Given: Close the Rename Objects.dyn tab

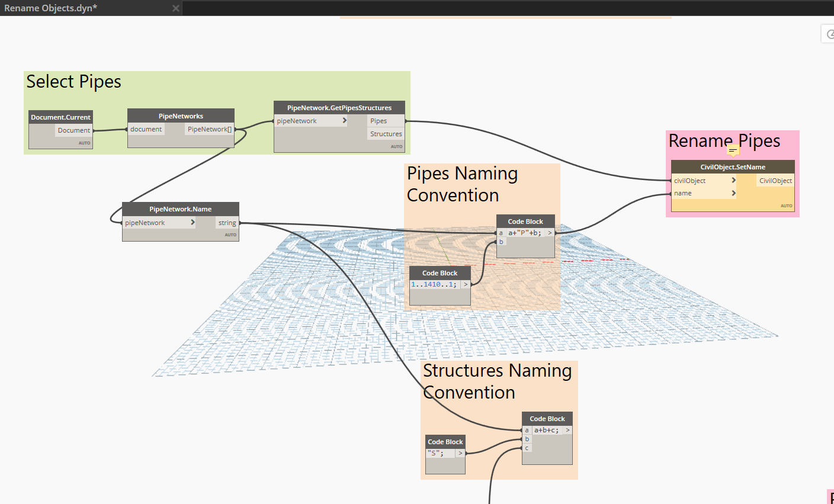Looking at the screenshot, I should [x=176, y=8].
